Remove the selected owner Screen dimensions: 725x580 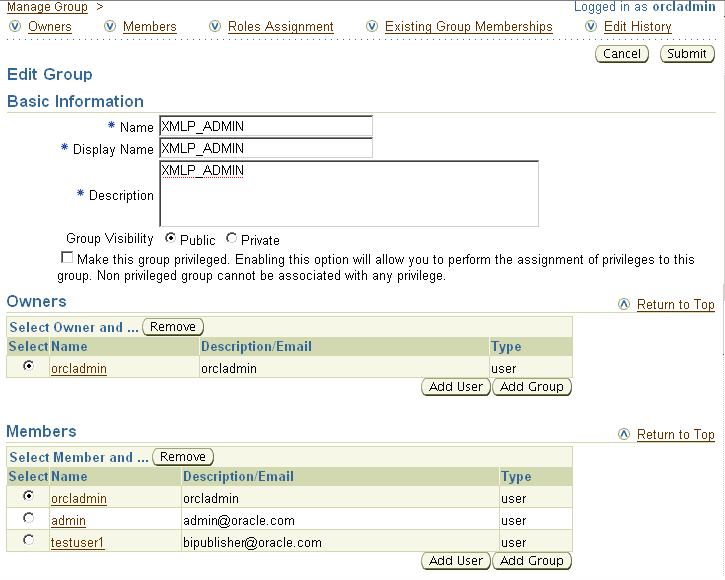pyautogui.click(x=173, y=327)
